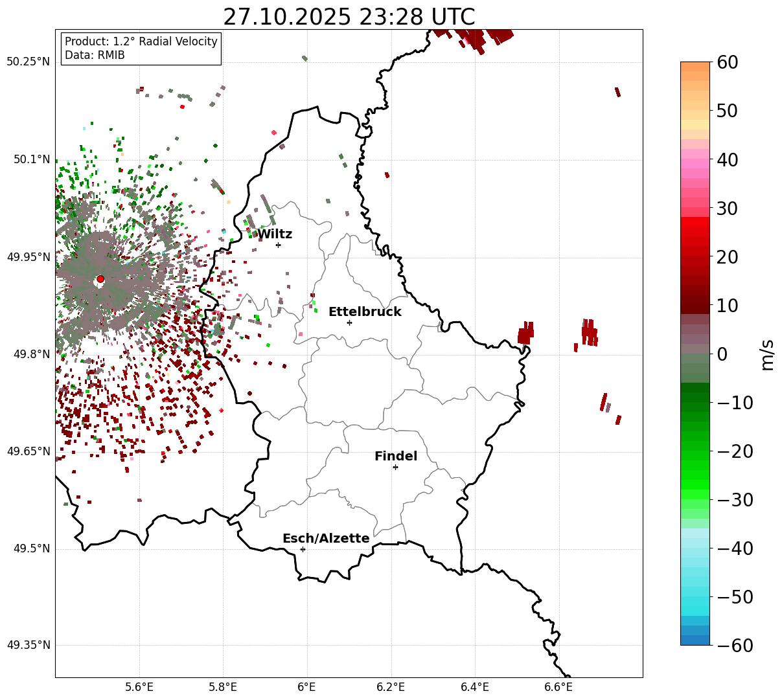Click the colorbar 10 tick label
The height and width of the screenshot is (700, 782).
pyautogui.click(x=727, y=305)
